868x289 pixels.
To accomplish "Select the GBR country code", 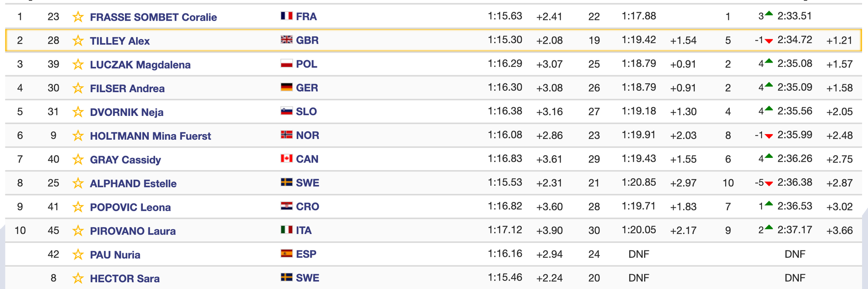I will point(307,40).
